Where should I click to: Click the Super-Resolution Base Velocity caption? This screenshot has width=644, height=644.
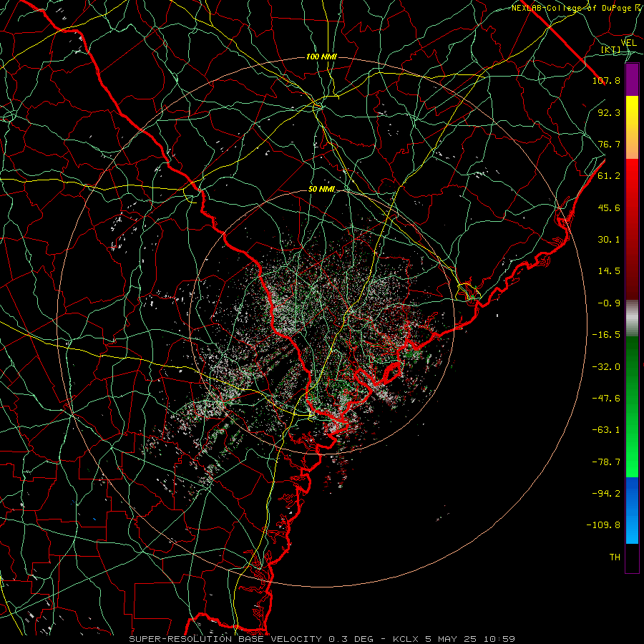(322, 639)
